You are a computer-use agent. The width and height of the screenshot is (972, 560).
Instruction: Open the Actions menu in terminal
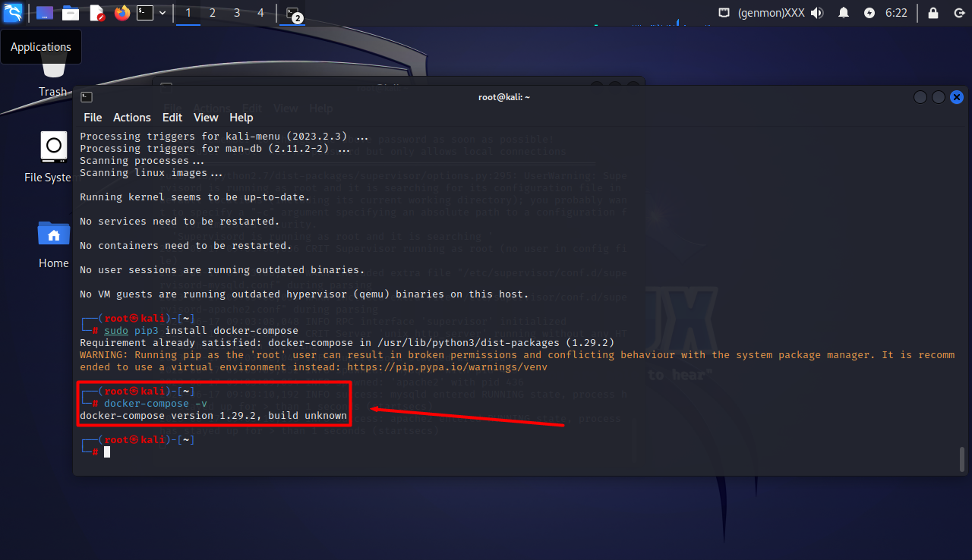132,118
